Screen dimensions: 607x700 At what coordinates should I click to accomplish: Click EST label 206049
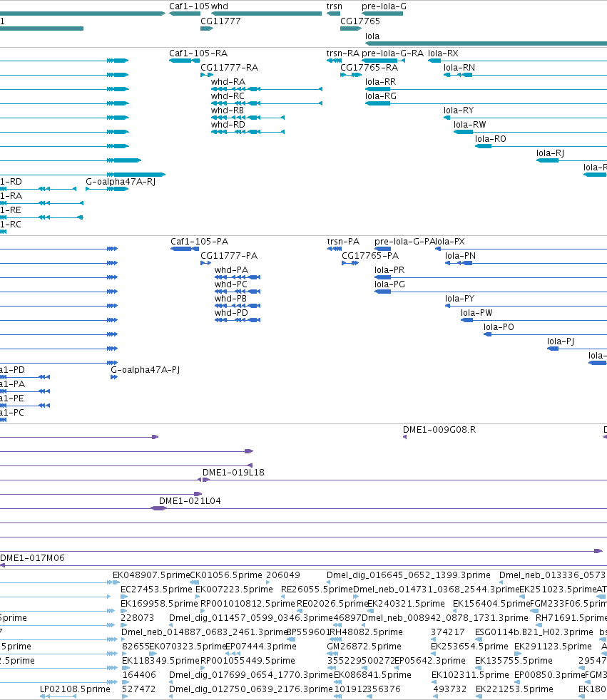pyautogui.click(x=283, y=575)
